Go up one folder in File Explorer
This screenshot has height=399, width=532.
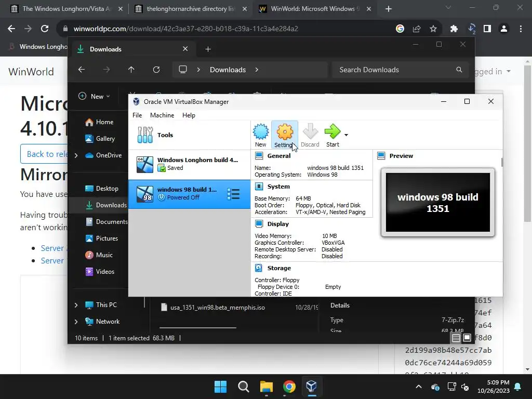pyautogui.click(x=131, y=70)
